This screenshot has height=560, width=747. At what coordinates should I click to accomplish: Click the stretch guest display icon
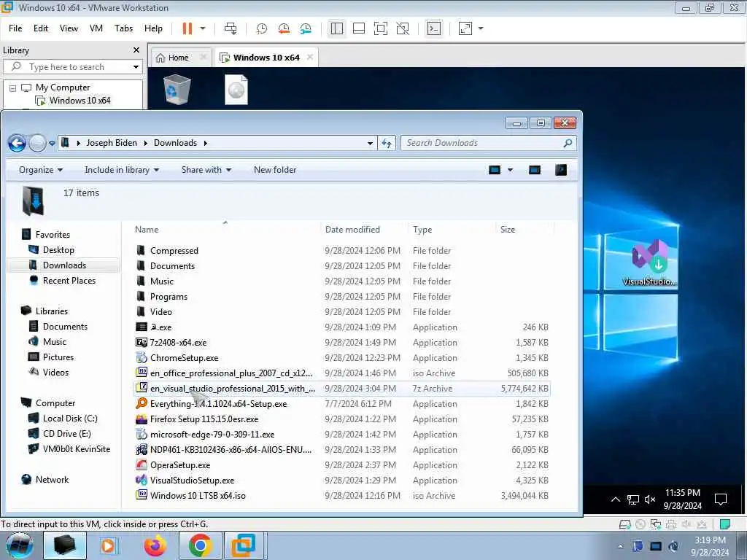(465, 28)
